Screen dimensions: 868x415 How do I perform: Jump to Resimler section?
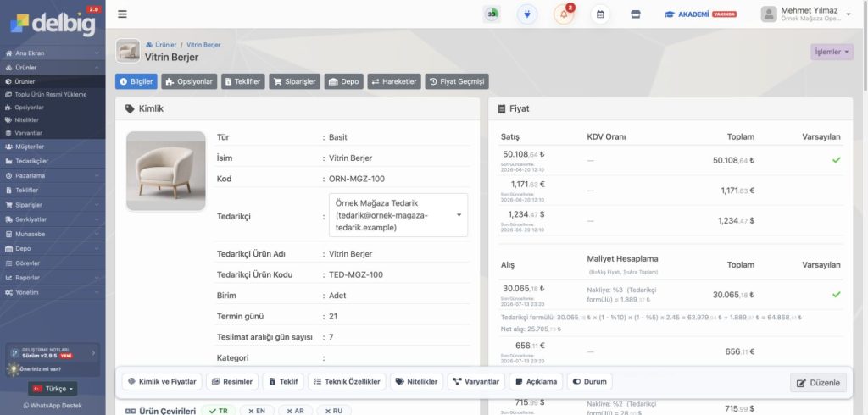pos(232,381)
